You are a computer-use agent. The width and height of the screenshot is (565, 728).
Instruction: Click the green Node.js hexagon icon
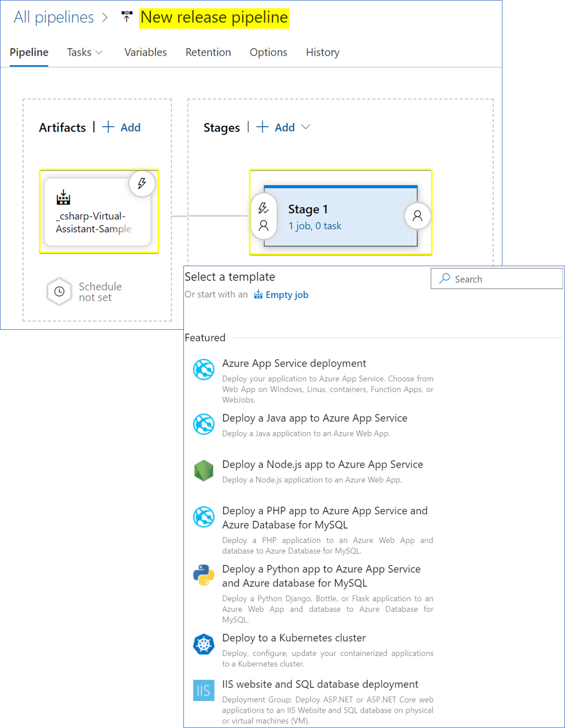[204, 470]
